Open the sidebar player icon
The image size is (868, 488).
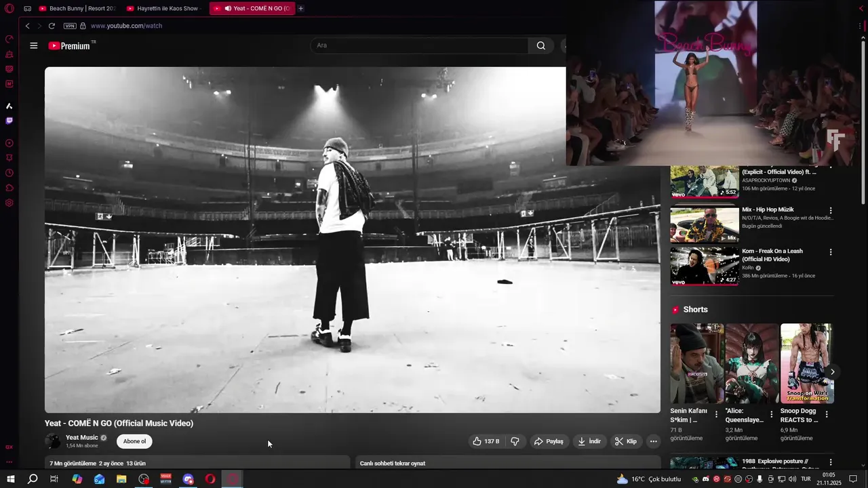(x=9, y=143)
